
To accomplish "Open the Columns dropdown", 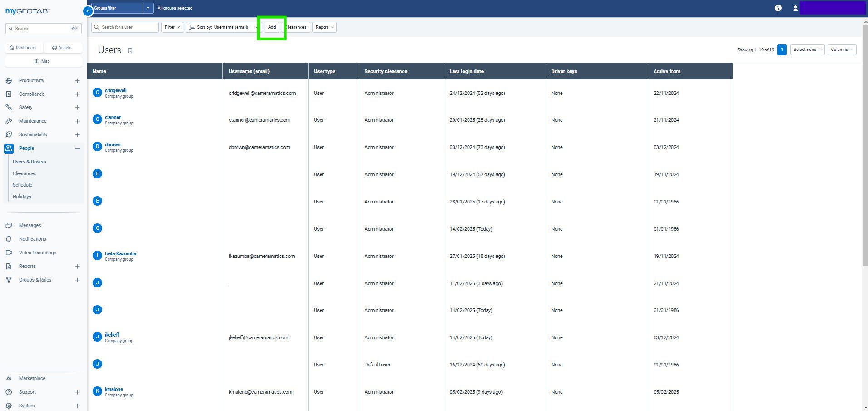I will [x=842, y=50].
